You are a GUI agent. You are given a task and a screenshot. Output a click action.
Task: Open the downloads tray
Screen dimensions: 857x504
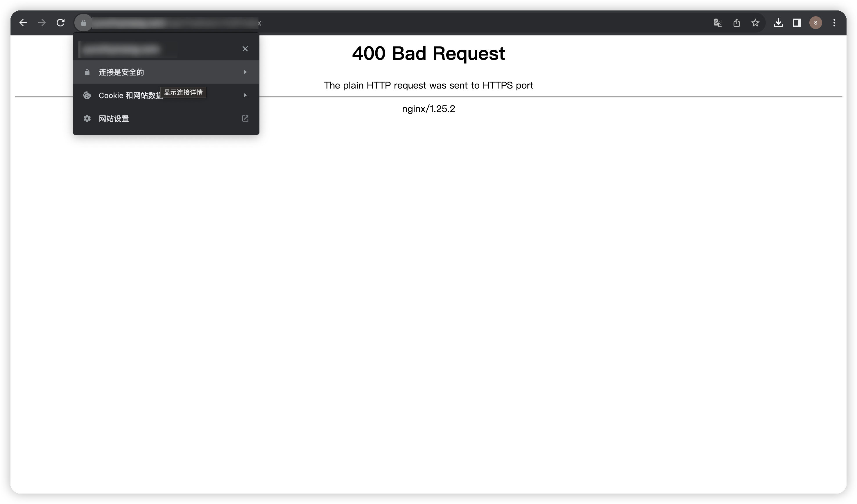tap(779, 23)
